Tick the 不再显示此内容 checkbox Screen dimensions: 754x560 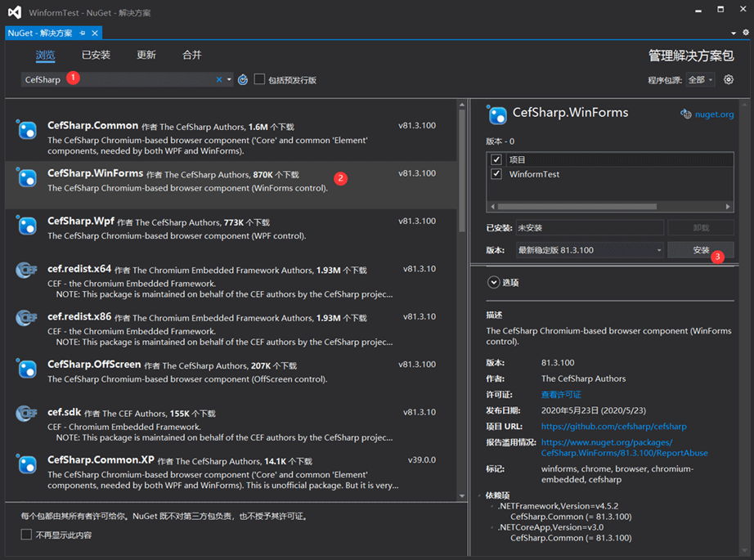coord(26,535)
